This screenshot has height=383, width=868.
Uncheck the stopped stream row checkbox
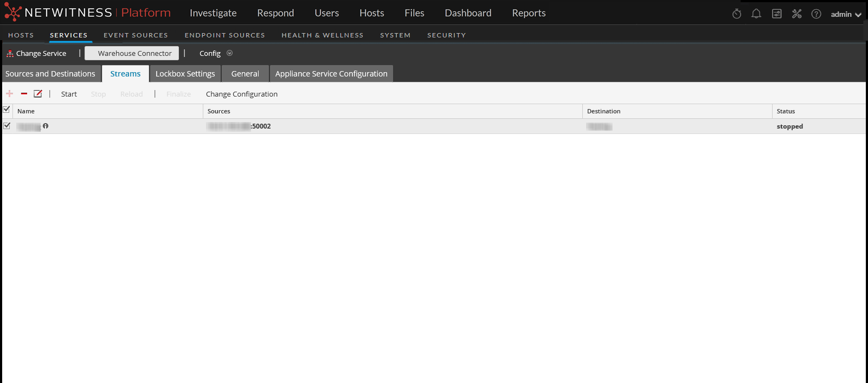pos(7,126)
